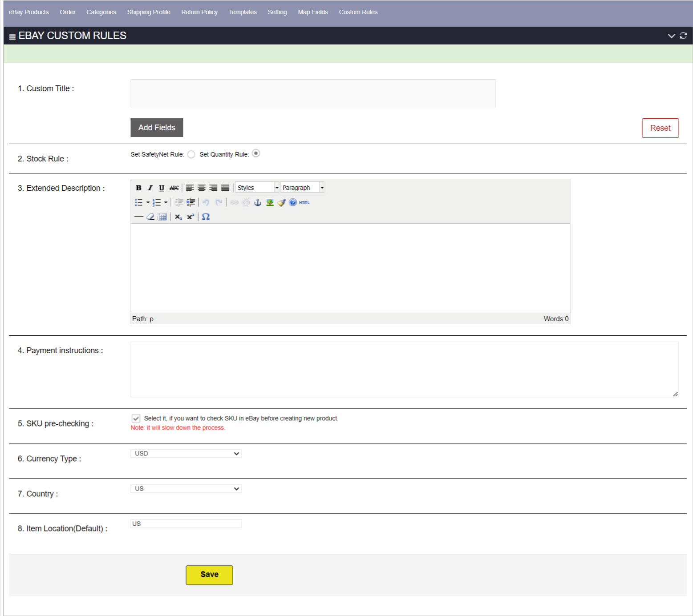Open numbered list style arrow

[x=166, y=202]
